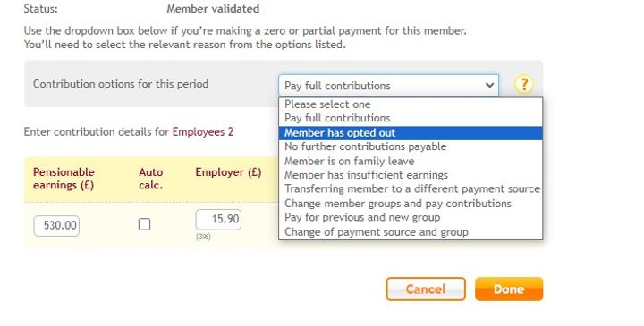Open the 'Employees 2' group link
Image resolution: width=644 pixels, height=326 pixels.
203,132
